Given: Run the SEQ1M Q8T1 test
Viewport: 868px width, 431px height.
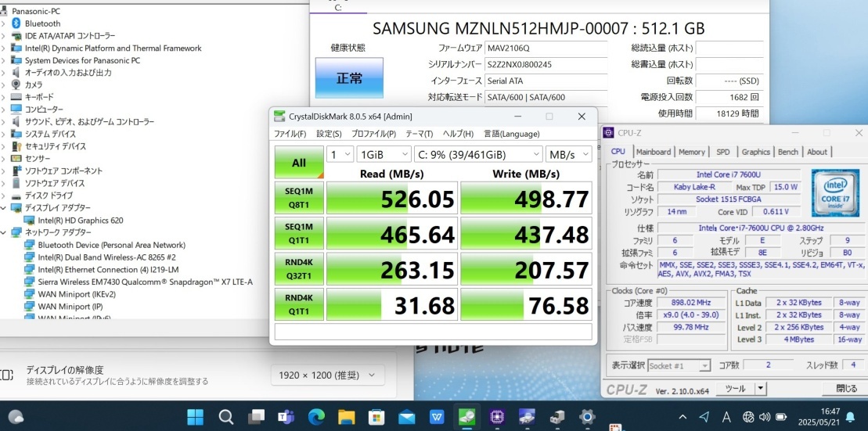Looking at the screenshot, I should (299, 198).
